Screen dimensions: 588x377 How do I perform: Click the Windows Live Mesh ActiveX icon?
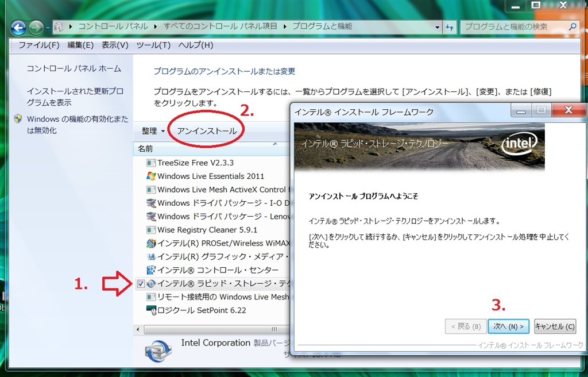point(151,190)
